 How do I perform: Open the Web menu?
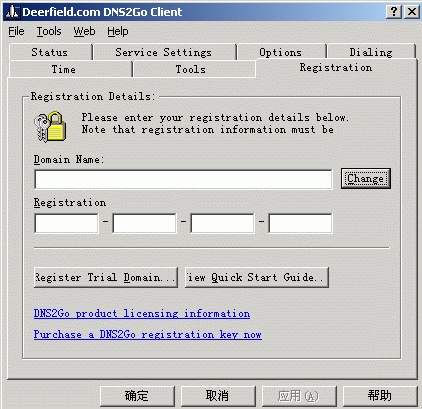[x=84, y=31]
